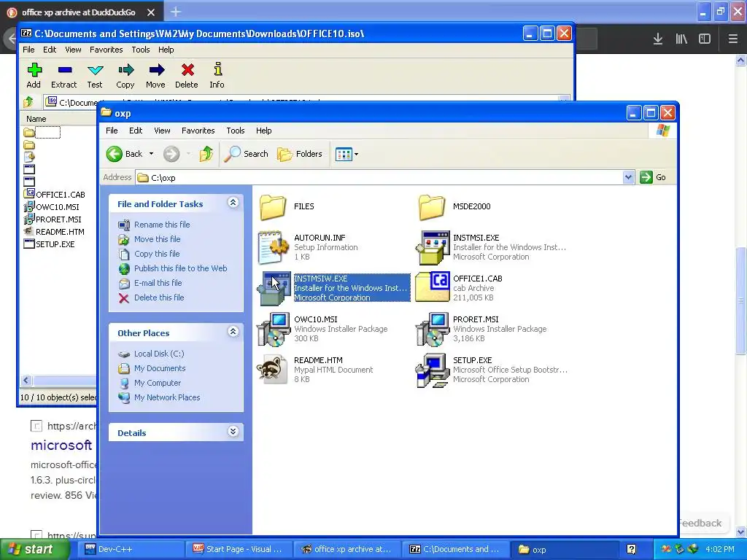Switch to Start Page - Visual taskbar button
The width and height of the screenshot is (747, 560).
[239, 550]
